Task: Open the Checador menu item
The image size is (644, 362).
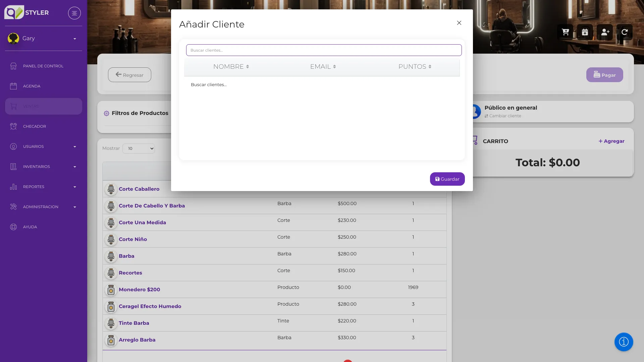Action: point(44,126)
